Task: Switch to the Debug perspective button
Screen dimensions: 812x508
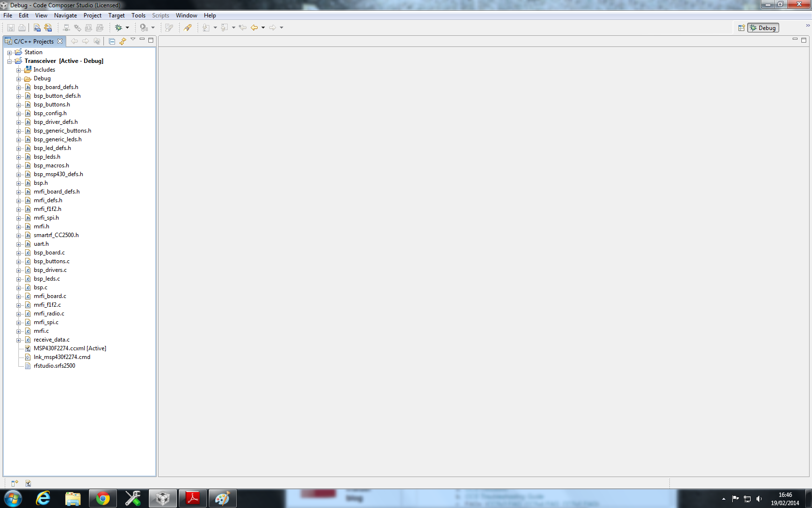Action: [x=763, y=28]
